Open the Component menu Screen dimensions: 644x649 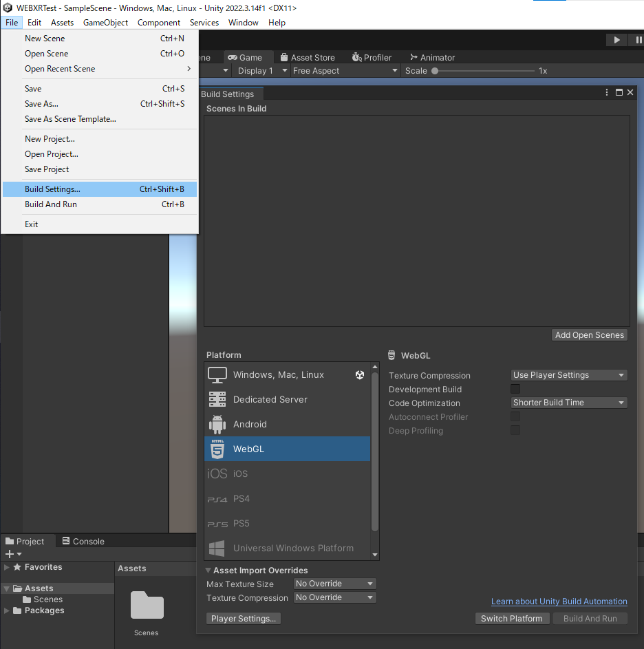159,23
